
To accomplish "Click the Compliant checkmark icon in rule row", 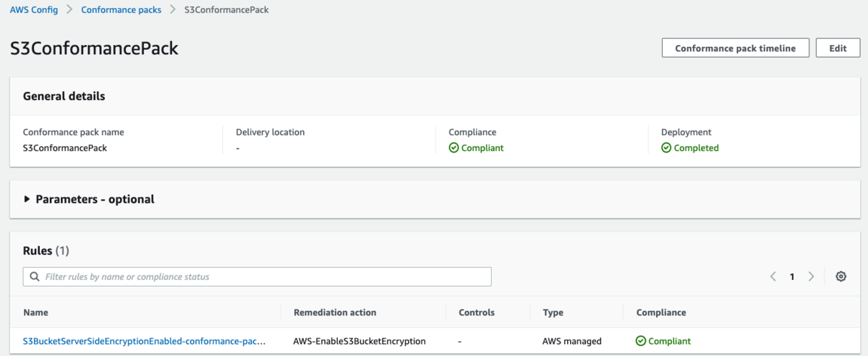I will coord(641,341).
